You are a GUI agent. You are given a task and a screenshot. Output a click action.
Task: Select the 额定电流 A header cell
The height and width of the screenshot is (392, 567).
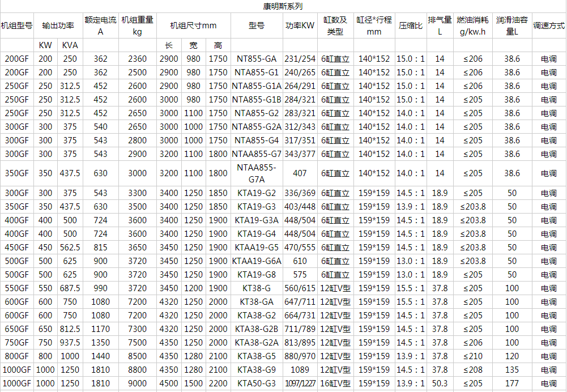100,25
